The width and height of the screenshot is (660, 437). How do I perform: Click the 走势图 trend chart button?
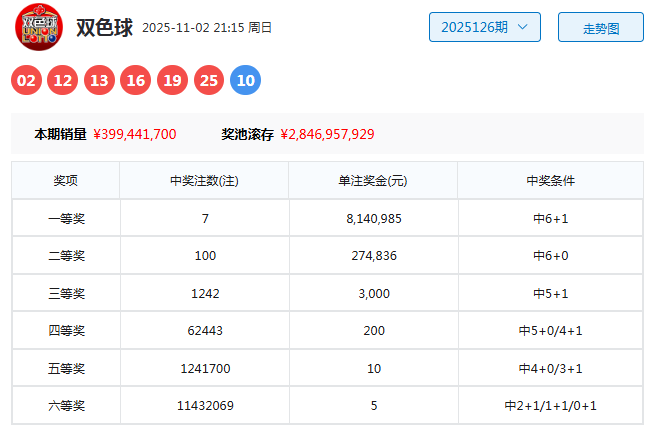pyautogui.click(x=600, y=27)
